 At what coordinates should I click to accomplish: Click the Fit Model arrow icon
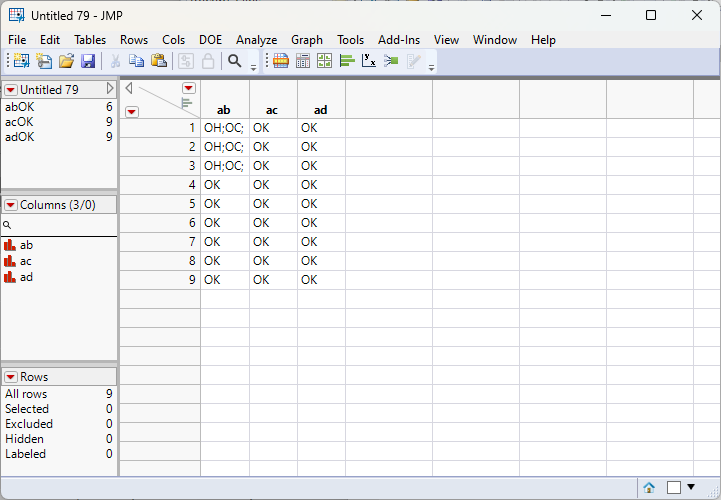[x=391, y=61]
